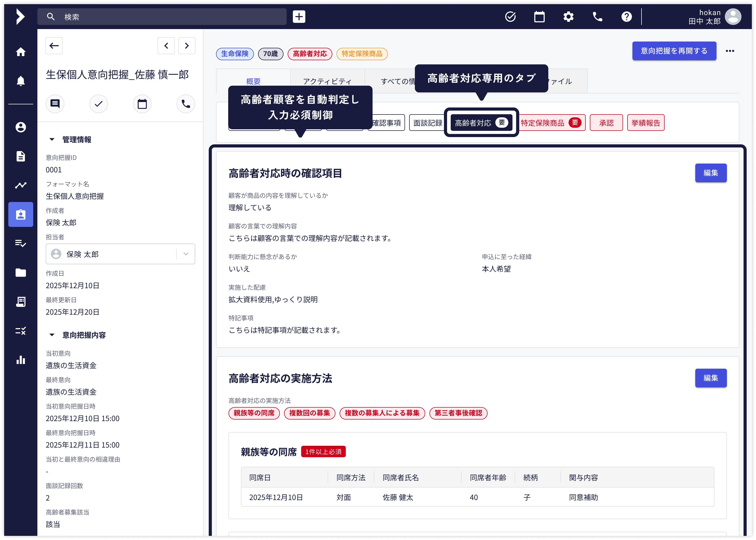
Task: Click the help question mark icon
Action: 626,17
